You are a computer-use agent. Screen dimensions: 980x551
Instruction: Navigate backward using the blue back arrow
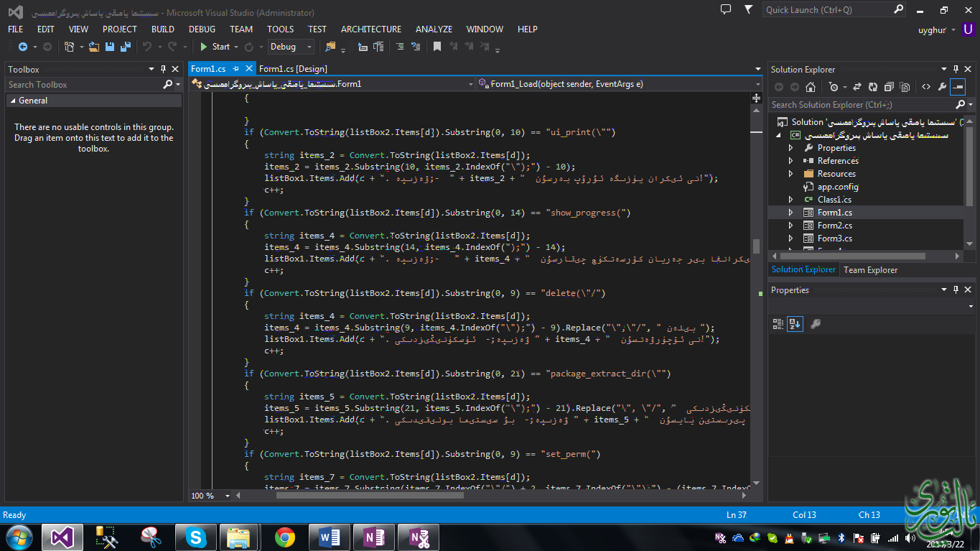[22, 47]
